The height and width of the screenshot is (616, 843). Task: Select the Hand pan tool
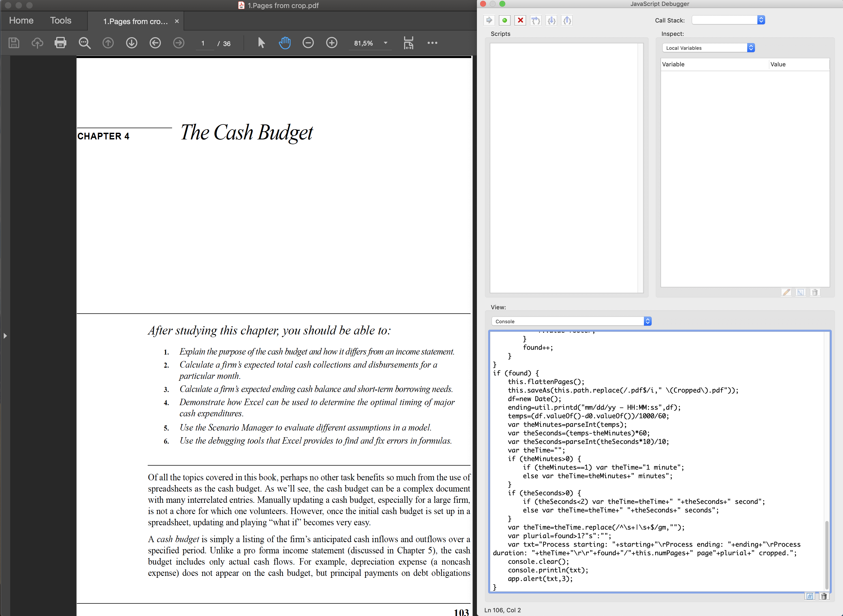(284, 43)
